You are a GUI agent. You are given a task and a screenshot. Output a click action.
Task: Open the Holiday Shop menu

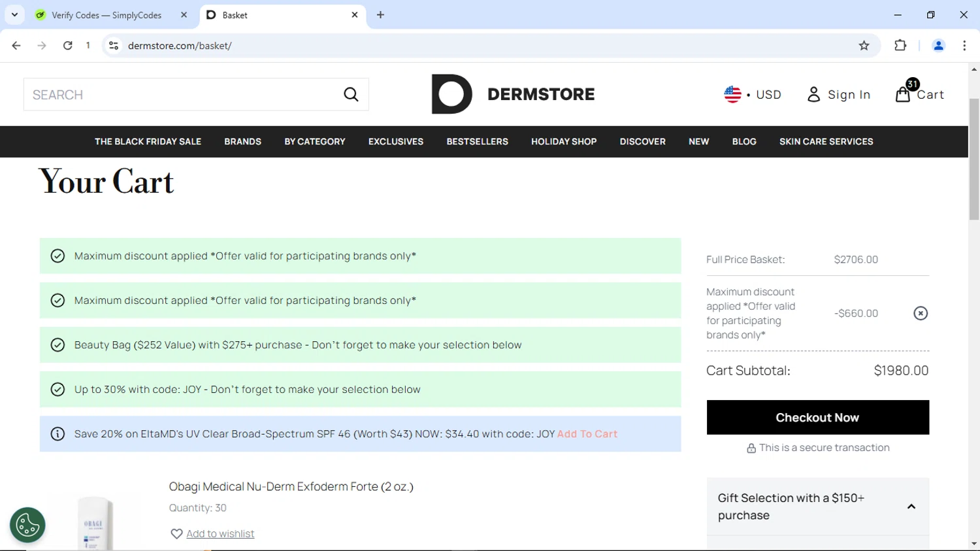click(x=564, y=142)
